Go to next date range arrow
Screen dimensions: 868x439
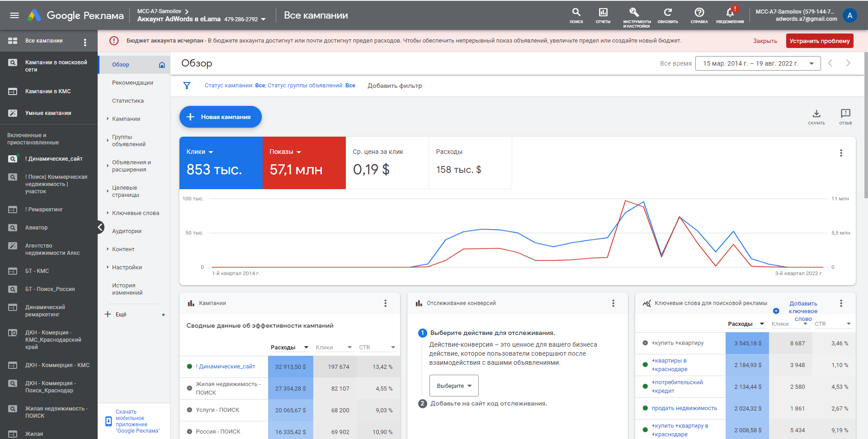848,63
